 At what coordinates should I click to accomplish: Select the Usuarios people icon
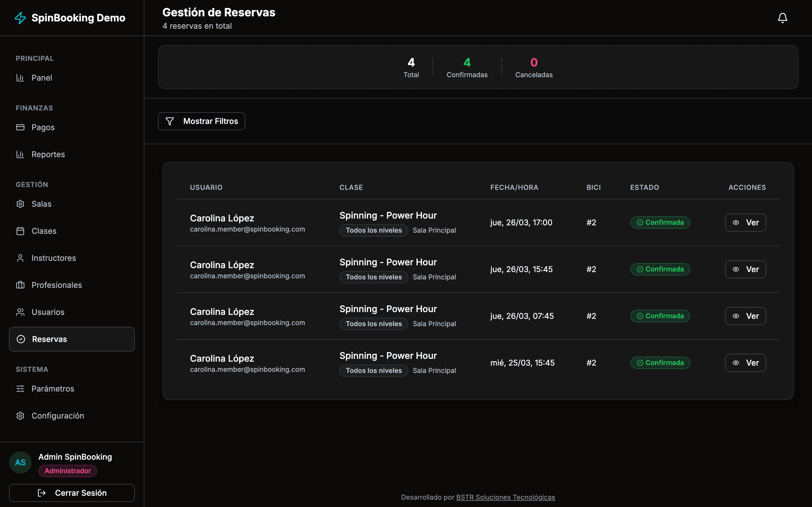(20, 312)
